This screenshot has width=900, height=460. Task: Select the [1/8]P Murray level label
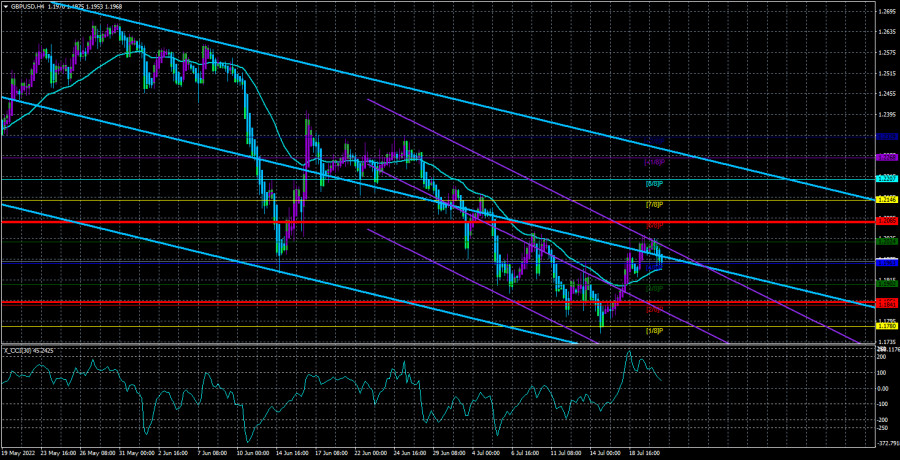pyautogui.click(x=655, y=331)
